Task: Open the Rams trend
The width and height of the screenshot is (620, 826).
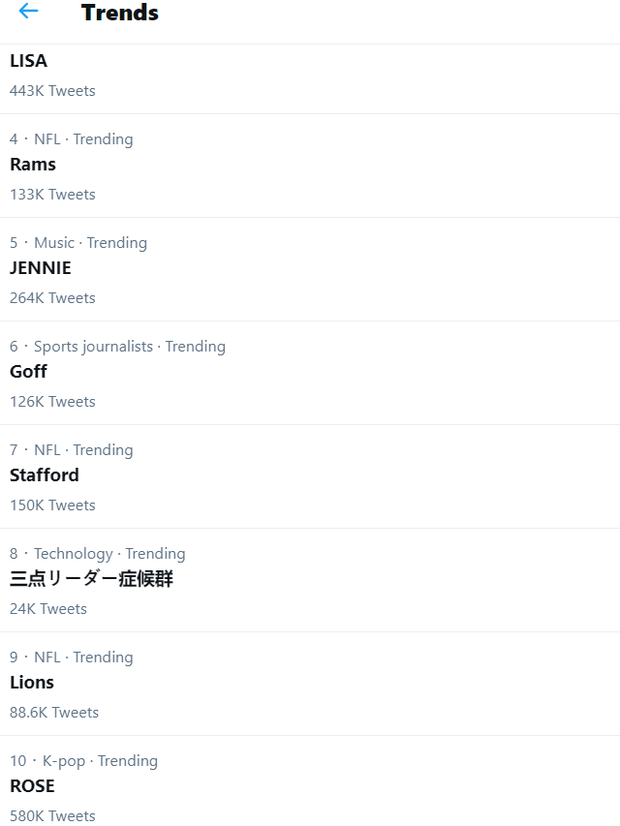Action: (33, 165)
